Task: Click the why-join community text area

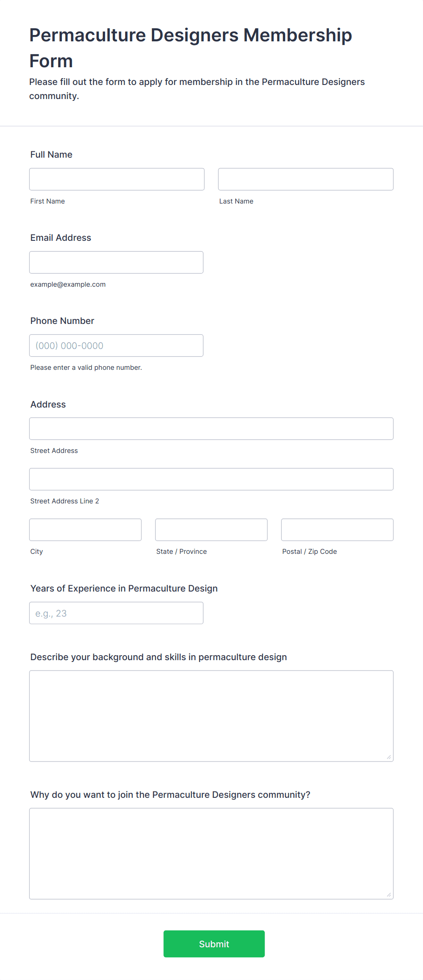Action: (x=211, y=854)
